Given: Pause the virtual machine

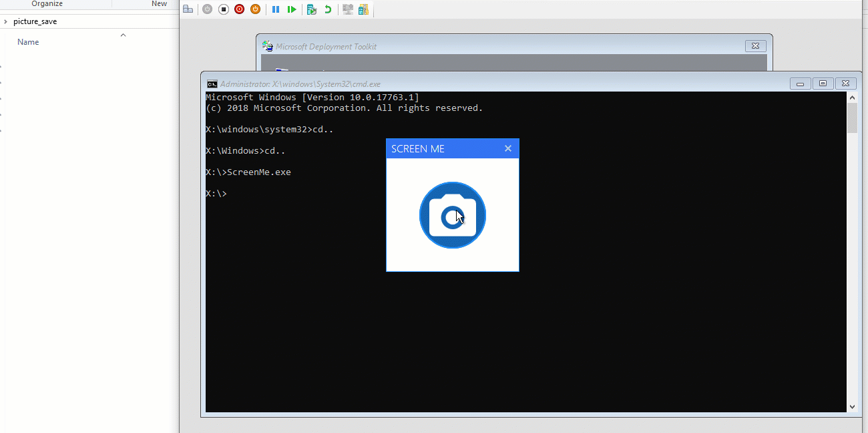Looking at the screenshot, I should click(276, 9).
